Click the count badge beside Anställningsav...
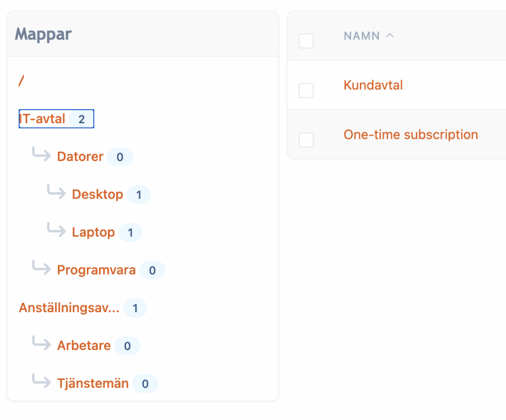 coord(135,309)
